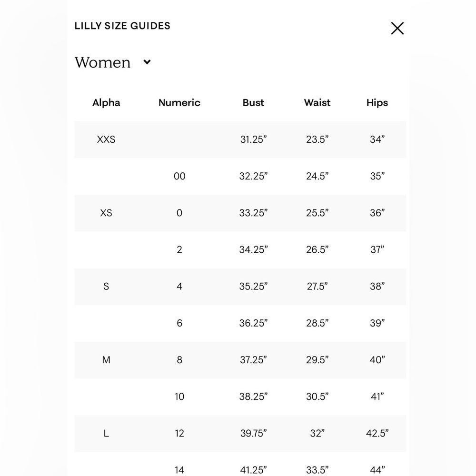The height and width of the screenshot is (476, 476).
Task: Open the Women category dropdown
Action: (x=113, y=62)
